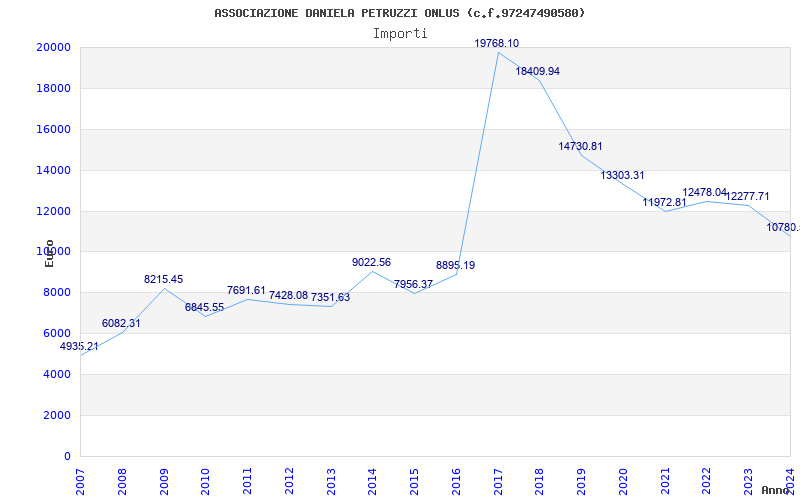Click the 12277.71 data label
This screenshot has width=800, height=500.
click(747, 196)
